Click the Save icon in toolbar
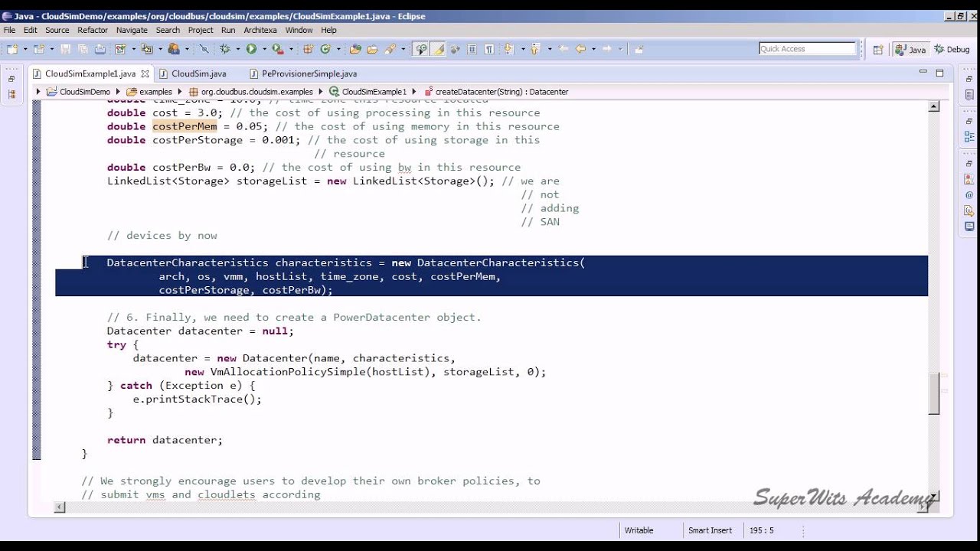This screenshot has width=980, height=551. tap(65, 49)
